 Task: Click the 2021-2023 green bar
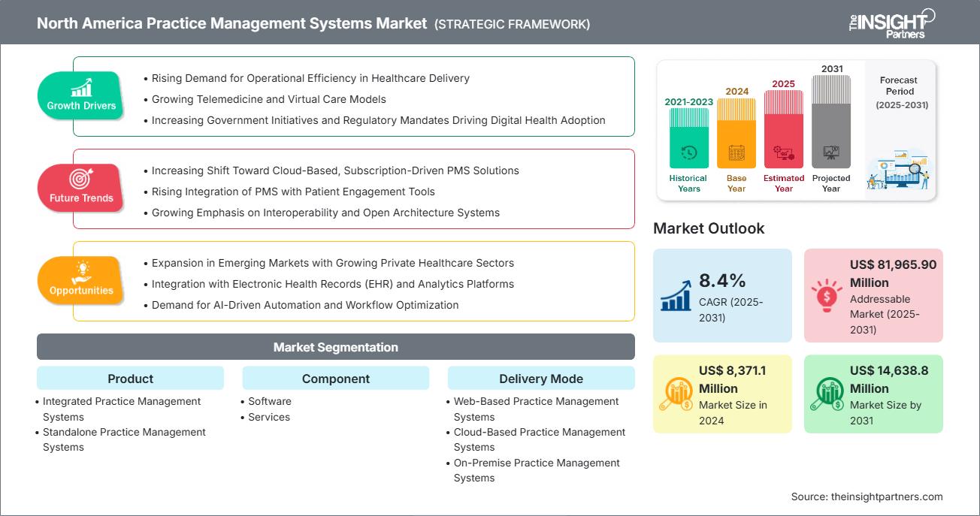[x=688, y=138]
